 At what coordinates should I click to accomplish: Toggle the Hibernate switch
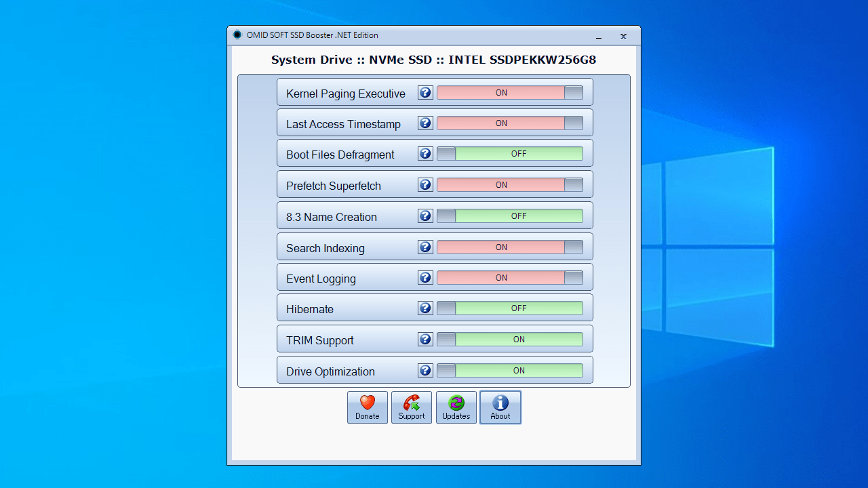510,308
